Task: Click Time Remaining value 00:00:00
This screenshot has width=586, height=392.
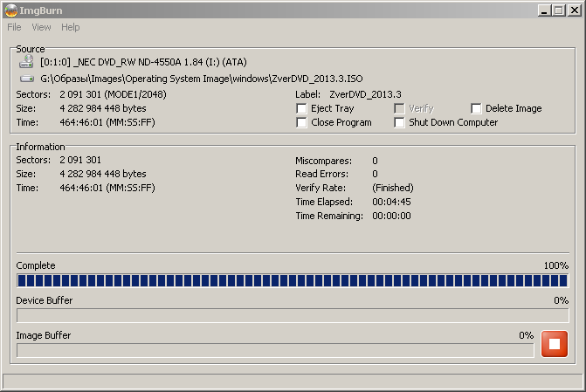Action: [x=391, y=216]
